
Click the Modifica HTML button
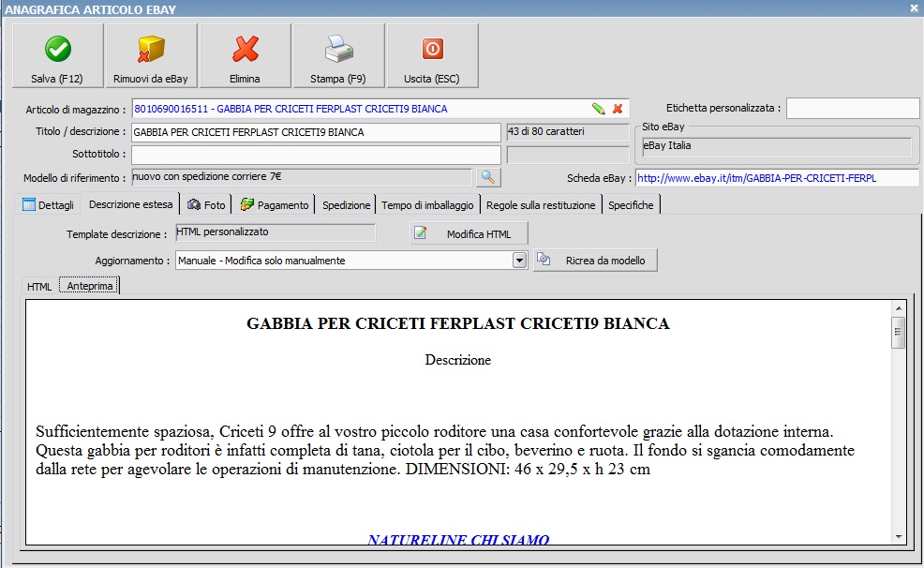[469, 233]
